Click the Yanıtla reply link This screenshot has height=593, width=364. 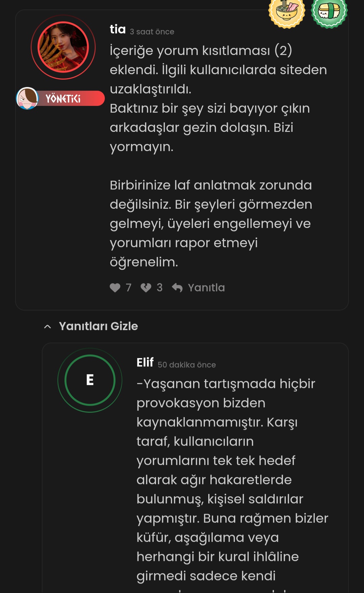click(x=206, y=288)
